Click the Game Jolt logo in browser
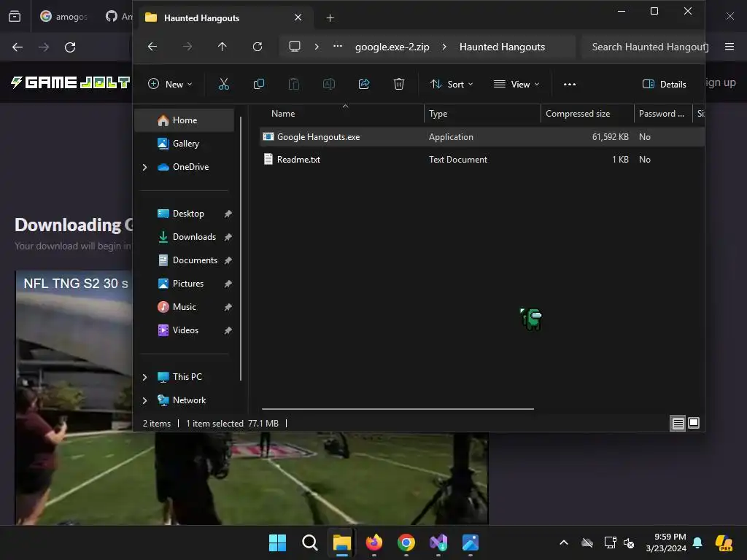Image resolution: width=747 pixels, height=560 pixels. coord(70,82)
